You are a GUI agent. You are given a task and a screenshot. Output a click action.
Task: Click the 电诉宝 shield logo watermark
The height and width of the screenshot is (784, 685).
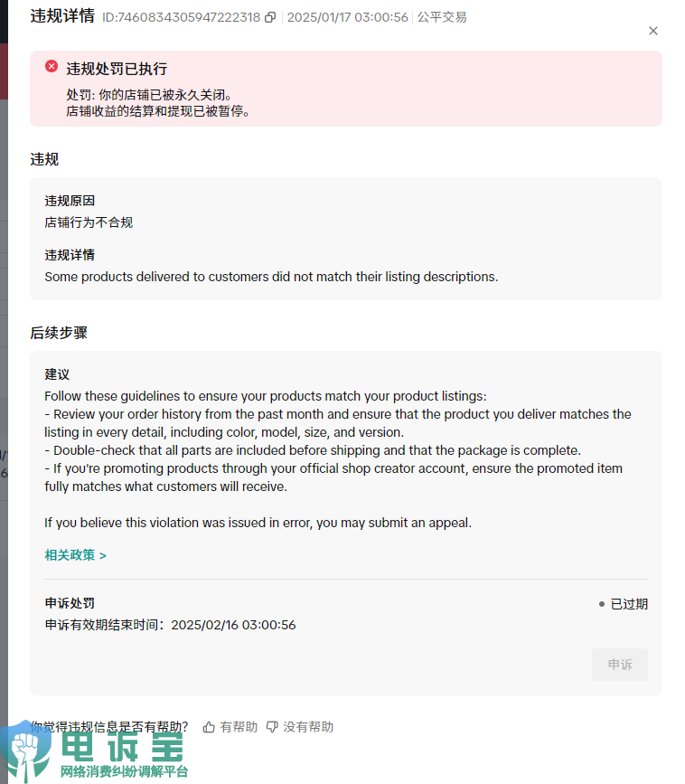pos(26,749)
